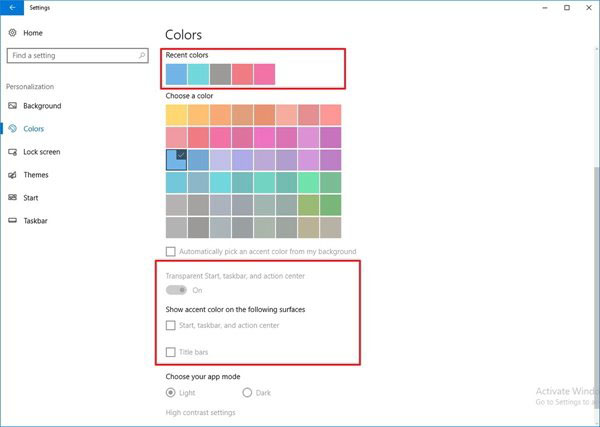
Task: Open Home via the gear icon
Action: [13, 33]
